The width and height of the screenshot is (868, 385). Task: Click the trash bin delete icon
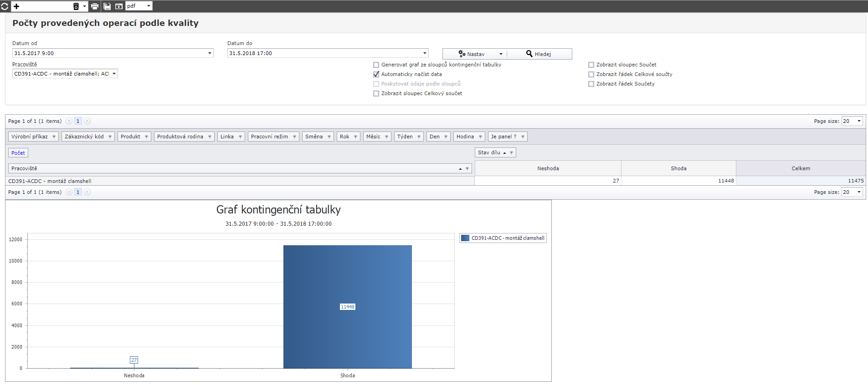[x=76, y=6]
